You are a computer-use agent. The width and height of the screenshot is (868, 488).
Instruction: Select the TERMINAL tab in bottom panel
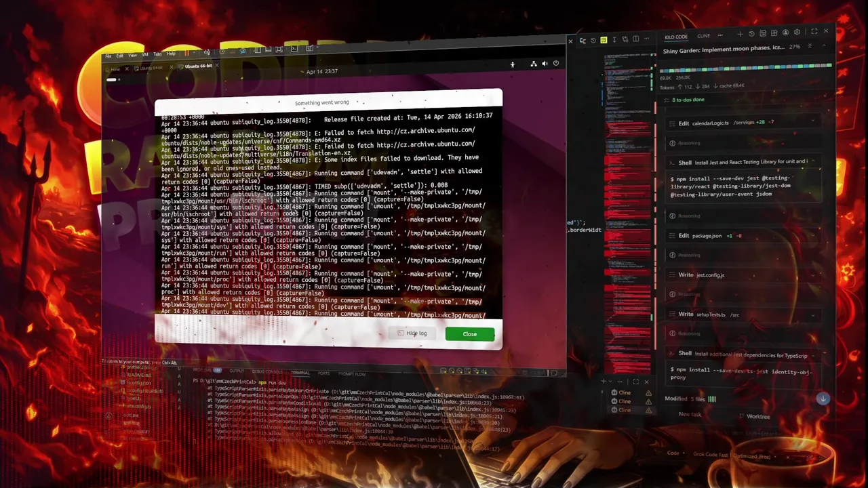[x=300, y=373]
